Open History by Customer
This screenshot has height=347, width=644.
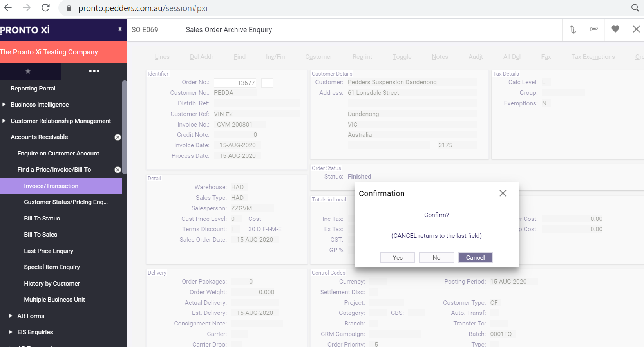[x=52, y=284]
